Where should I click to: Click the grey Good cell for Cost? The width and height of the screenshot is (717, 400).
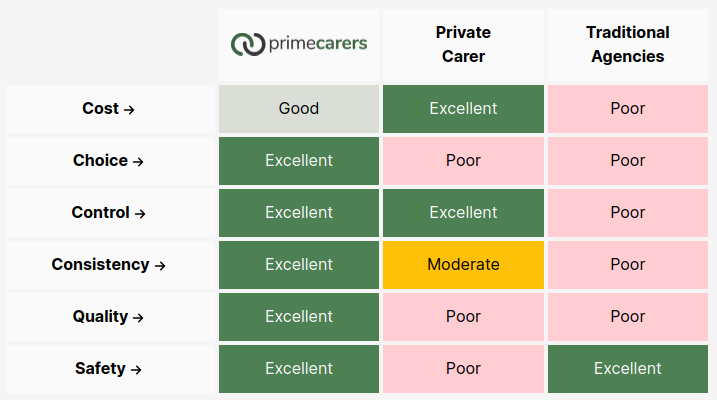(x=299, y=109)
